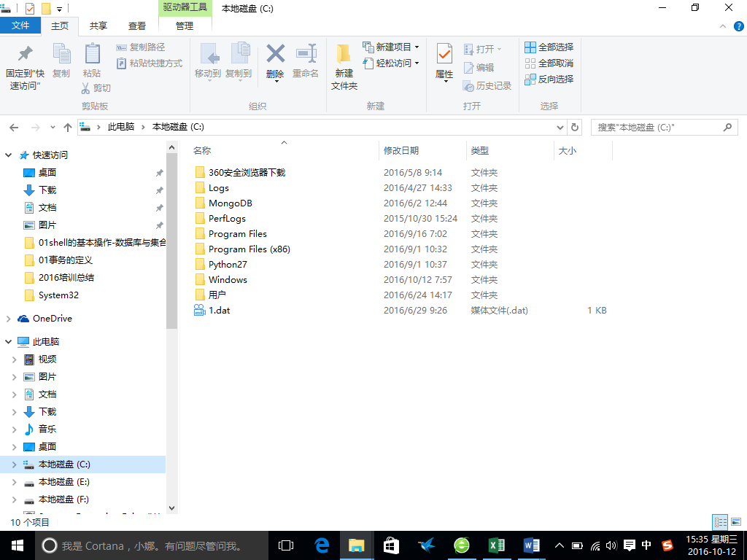Image resolution: width=747 pixels, height=560 pixels.
Task: Launch Microsoft Edge from the taskbar
Action: point(322,545)
